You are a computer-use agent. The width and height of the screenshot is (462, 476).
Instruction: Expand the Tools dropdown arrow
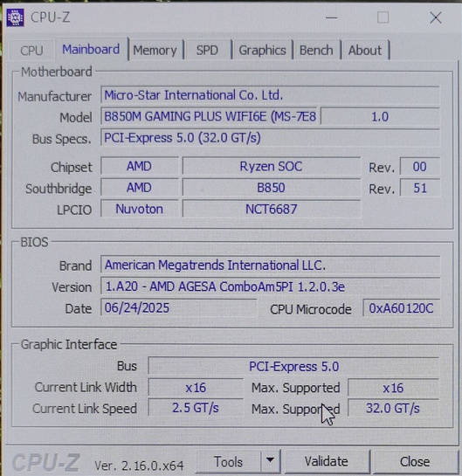coord(270,461)
